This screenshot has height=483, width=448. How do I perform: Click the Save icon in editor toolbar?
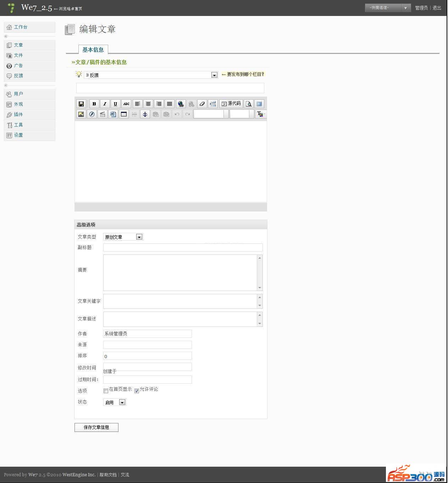tap(81, 104)
